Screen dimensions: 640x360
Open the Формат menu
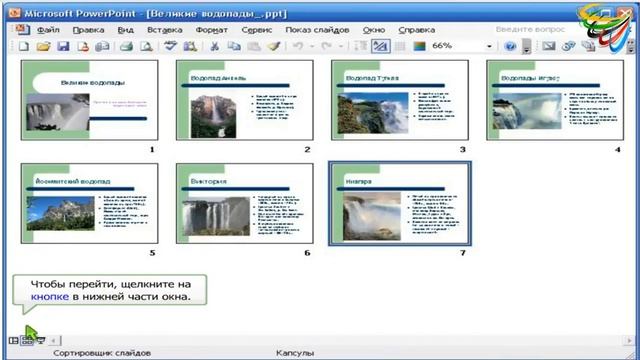[x=211, y=30]
